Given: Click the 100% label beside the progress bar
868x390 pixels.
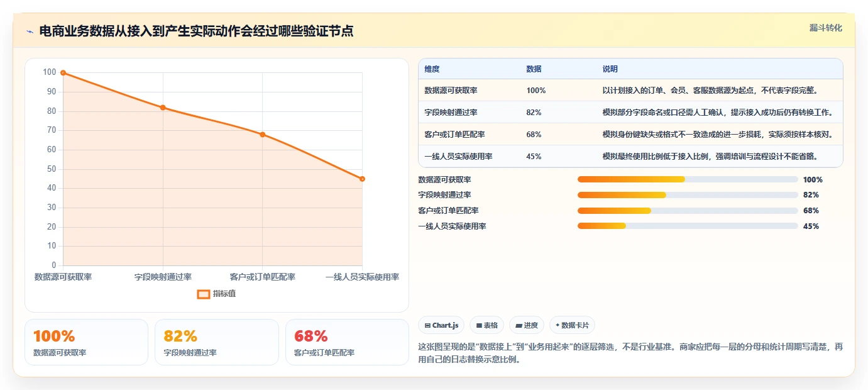Looking at the screenshot, I should tap(813, 179).
